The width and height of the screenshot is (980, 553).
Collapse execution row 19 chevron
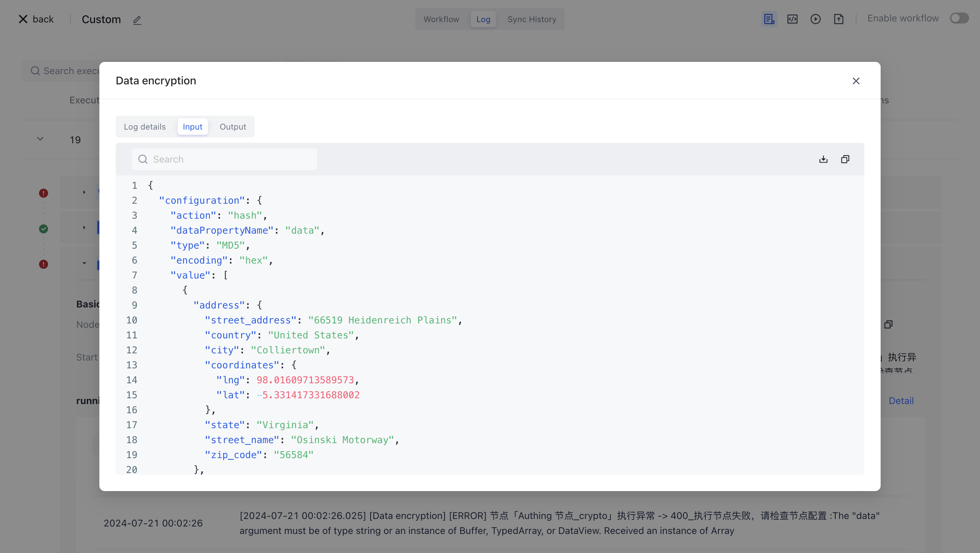[40, 139]
